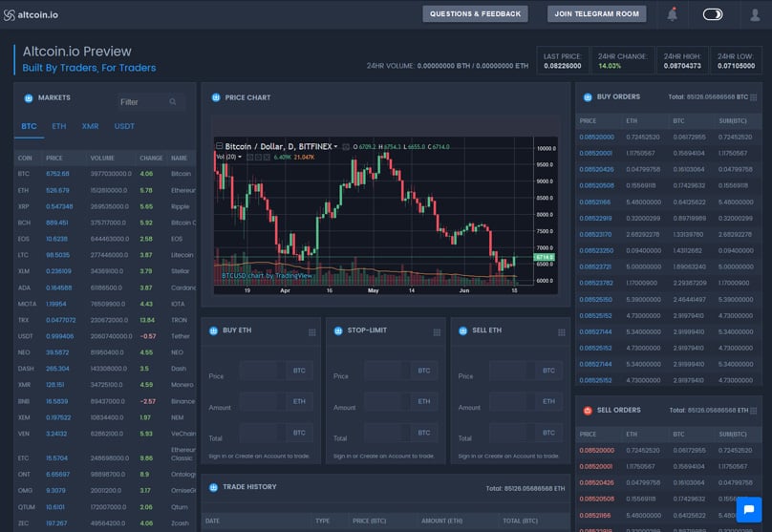Open the Sell ETH grid options icon
The width and height of the screenshot is (772, 532).
561,332
